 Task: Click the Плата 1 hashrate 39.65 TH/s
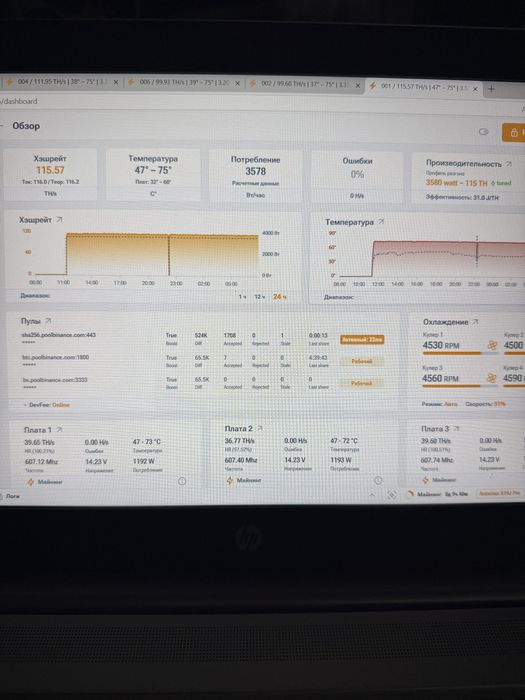pyautogui.click(x=39, y=442)
